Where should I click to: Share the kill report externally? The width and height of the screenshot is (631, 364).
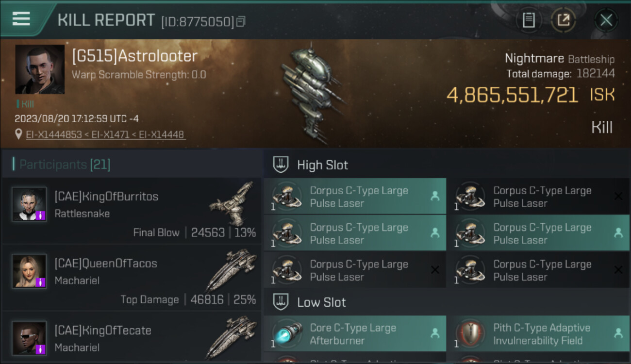coord(564,20)
